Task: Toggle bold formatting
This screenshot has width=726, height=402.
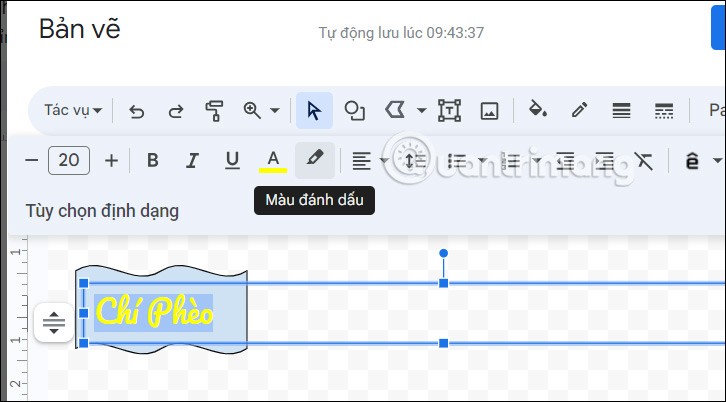Action: 153,160
